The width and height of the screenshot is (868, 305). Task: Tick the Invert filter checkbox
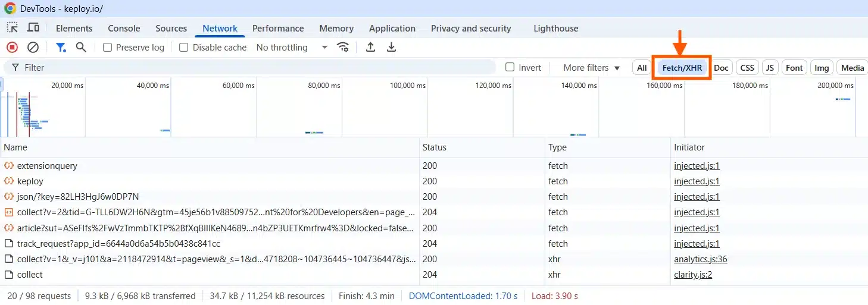point(510,67)
